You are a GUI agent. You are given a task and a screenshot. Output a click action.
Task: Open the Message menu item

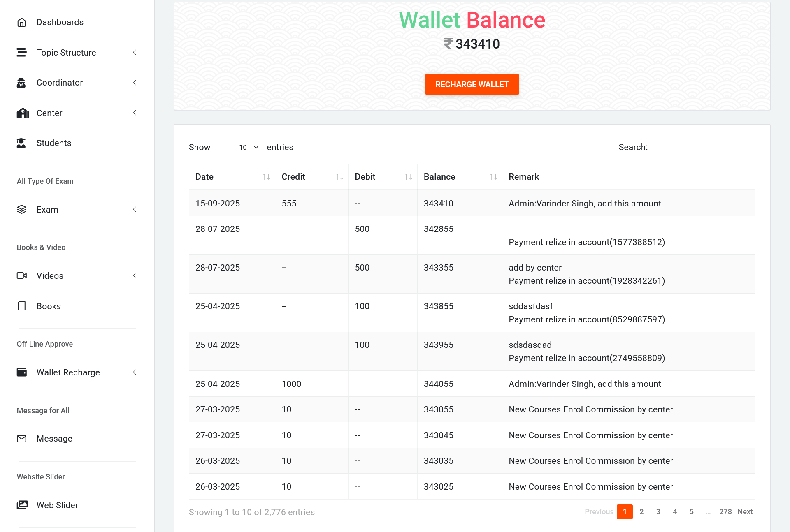pyautogui.click(x=54, y=439)
